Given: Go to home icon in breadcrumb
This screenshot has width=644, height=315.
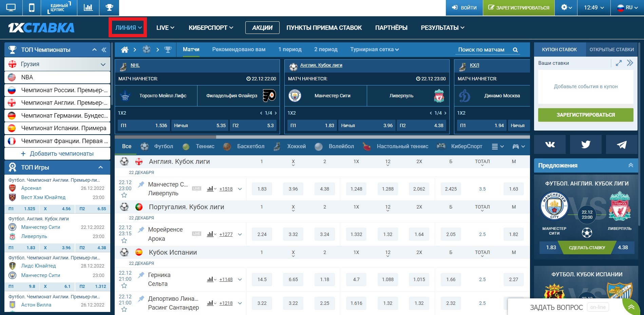Looking at the screenshot, I should [125, 50].
